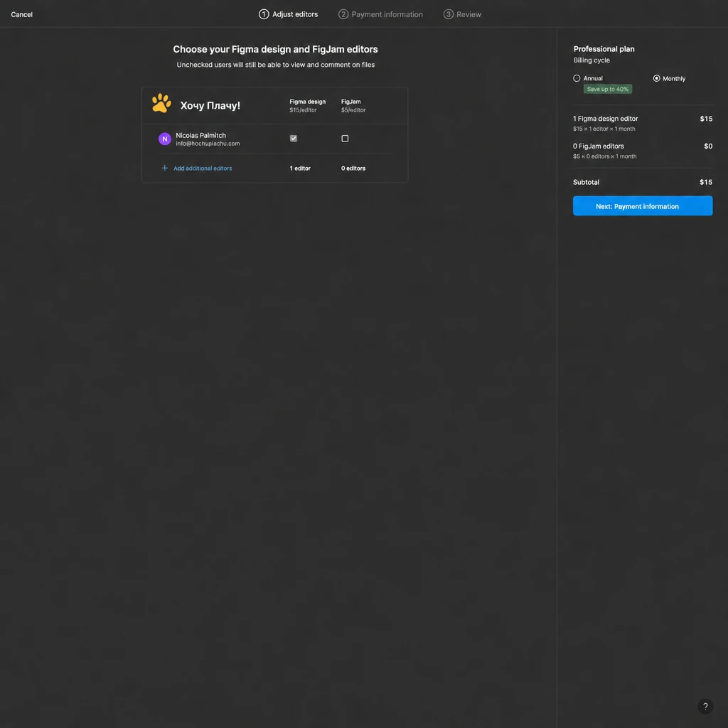The width and height of the screenshot is (728, 728).
Task: Open the help question mark button
Action: pos(705,706)
